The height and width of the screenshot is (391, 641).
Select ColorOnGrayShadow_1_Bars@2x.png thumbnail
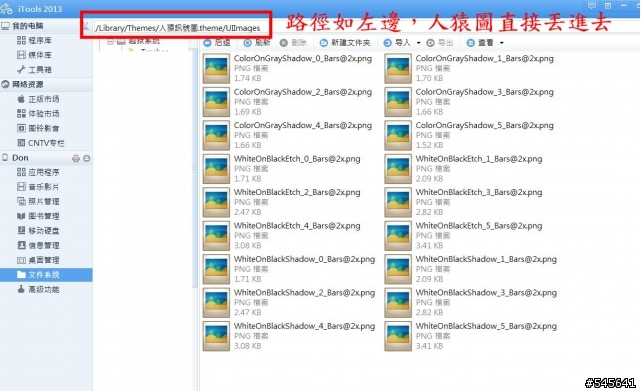(x=398, y=68)
